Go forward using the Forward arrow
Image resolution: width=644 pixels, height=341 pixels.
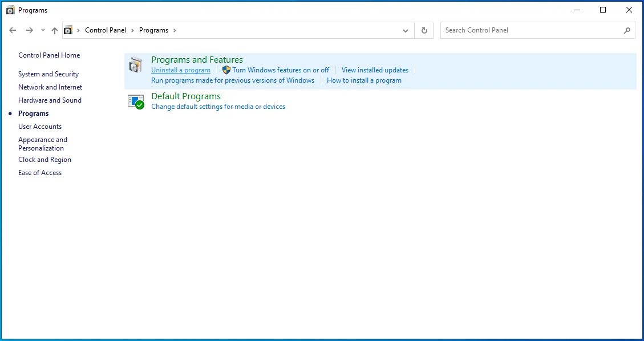(29, 30)
